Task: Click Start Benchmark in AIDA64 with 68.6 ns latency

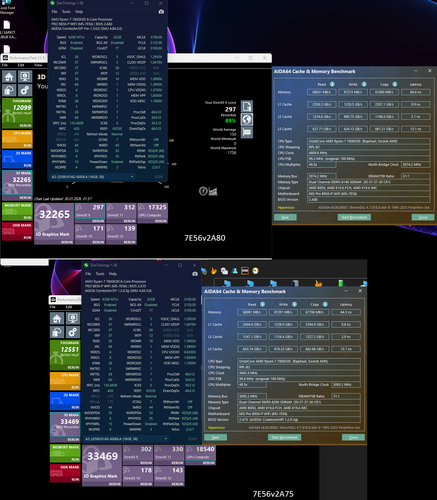Action: point(354,217)
